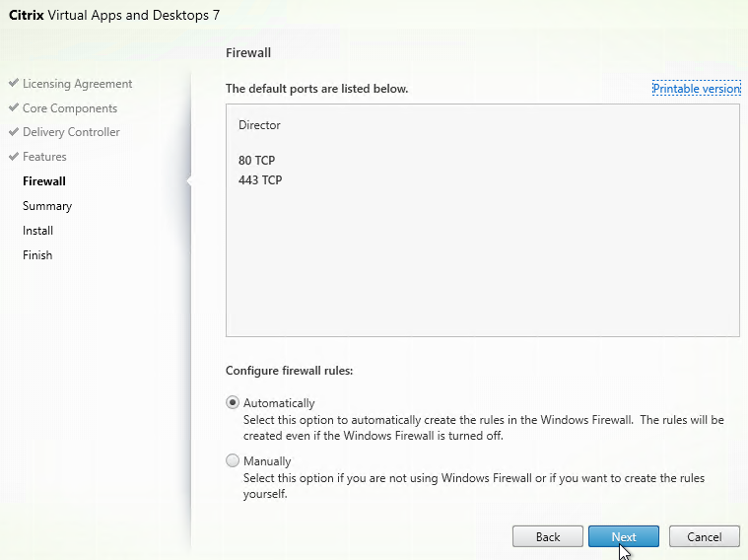The image size is (748, 560).
Task: Open the Core Components step label
Action: click(x=69, y=108)
